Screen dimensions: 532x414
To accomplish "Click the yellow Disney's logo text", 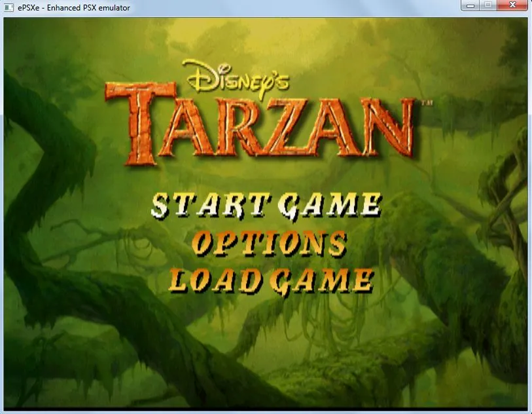I will 235,79.
